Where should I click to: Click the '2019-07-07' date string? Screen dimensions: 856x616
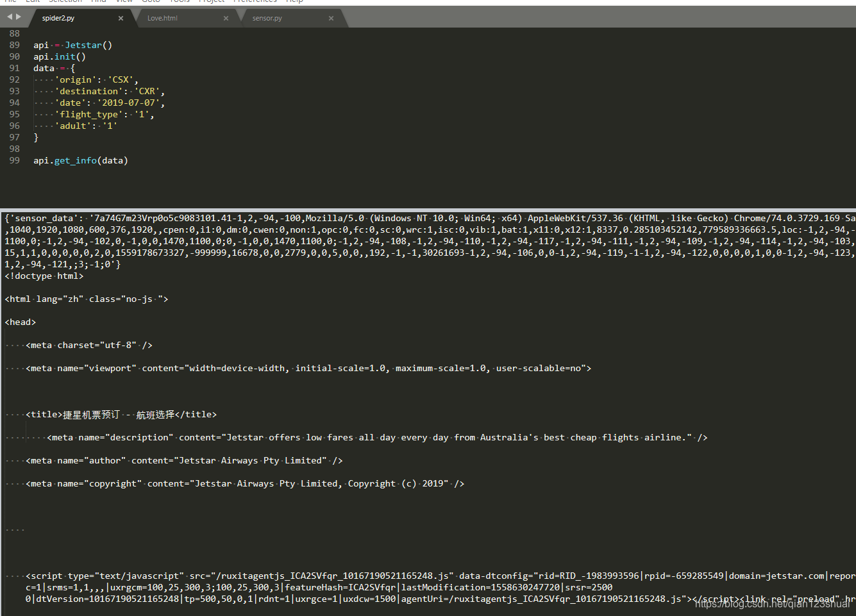128,103
